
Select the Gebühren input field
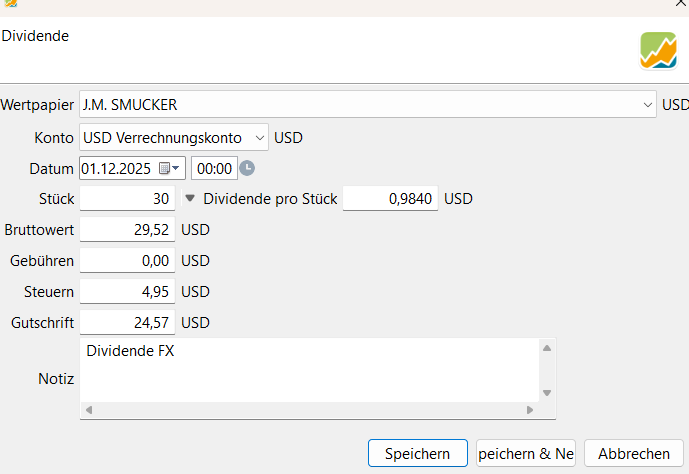pyautogui.click(x=127, y=261)
